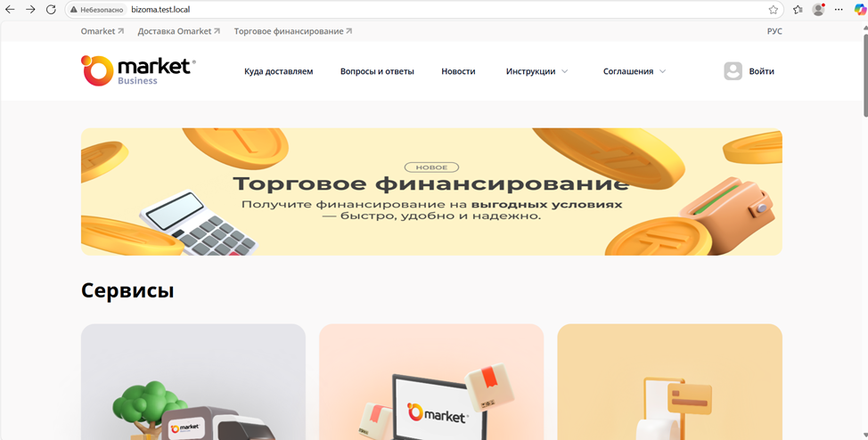Click the Торговое финансирование banner
The image size is (868, 440).
coord(431,191)
